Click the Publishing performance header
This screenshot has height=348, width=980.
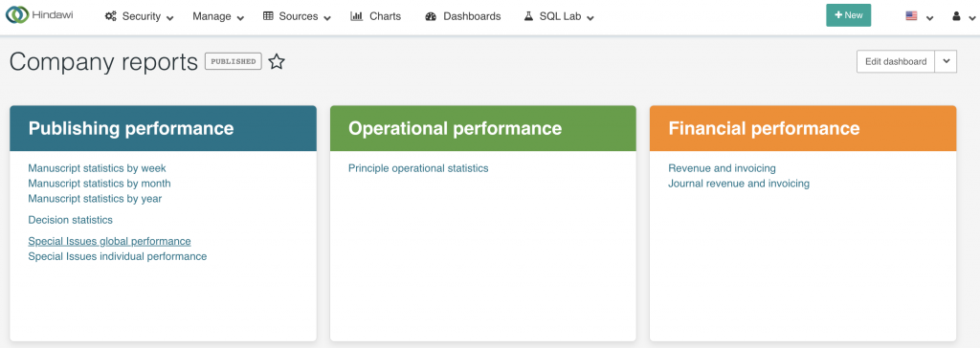[163, 129]
